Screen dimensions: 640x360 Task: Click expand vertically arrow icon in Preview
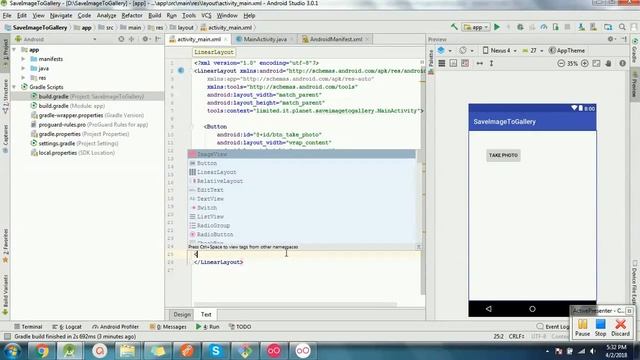(491, 63)
